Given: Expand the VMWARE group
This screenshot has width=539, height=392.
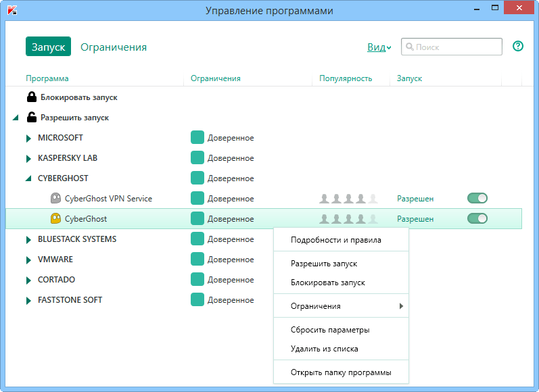Looking at the screenshot, I should (x=28, y=260).
